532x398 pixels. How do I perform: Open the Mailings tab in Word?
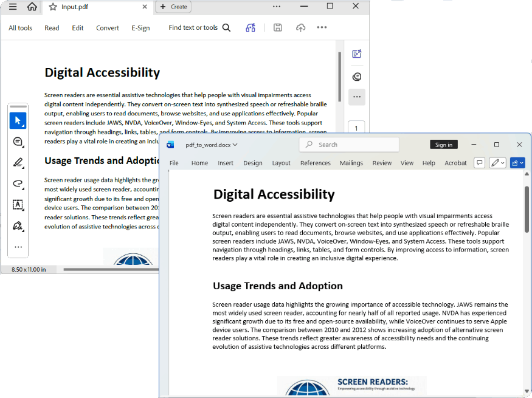point(351,163)
